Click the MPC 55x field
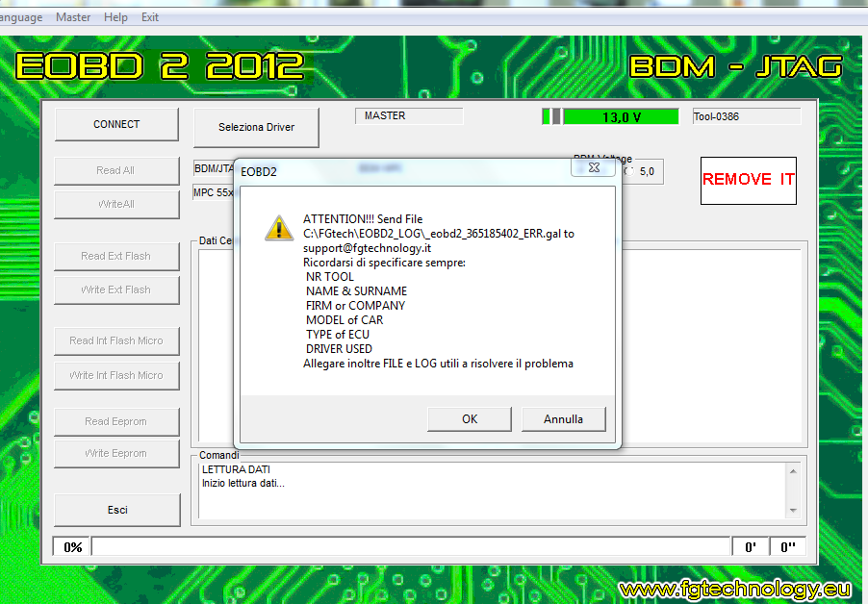 214,192
